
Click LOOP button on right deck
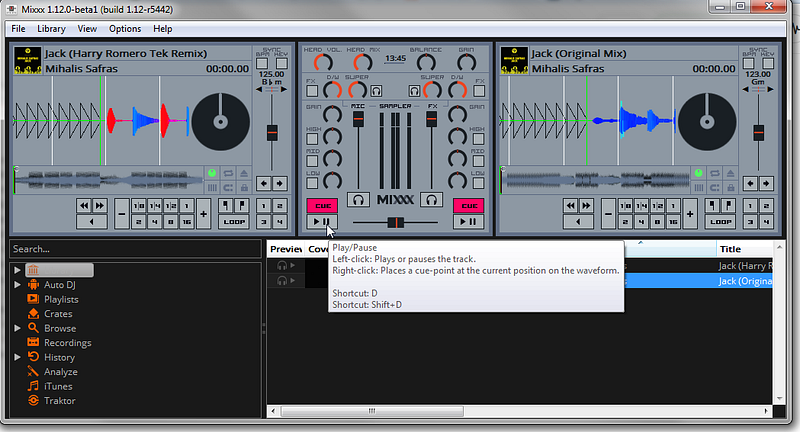coord(721,222)
